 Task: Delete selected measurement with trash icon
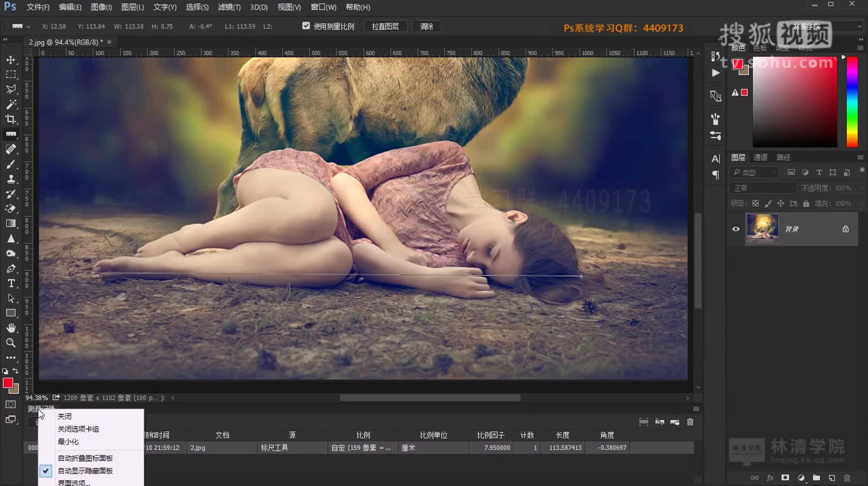[690, 422]
